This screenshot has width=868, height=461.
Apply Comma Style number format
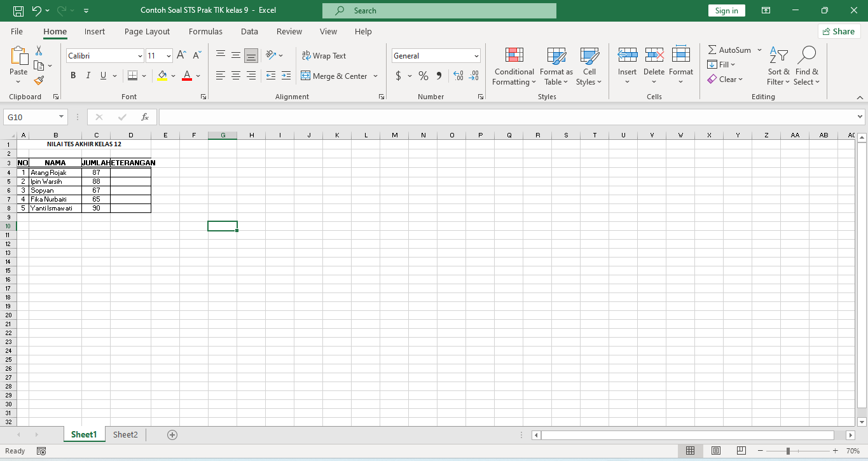click(x=439, y=76)
